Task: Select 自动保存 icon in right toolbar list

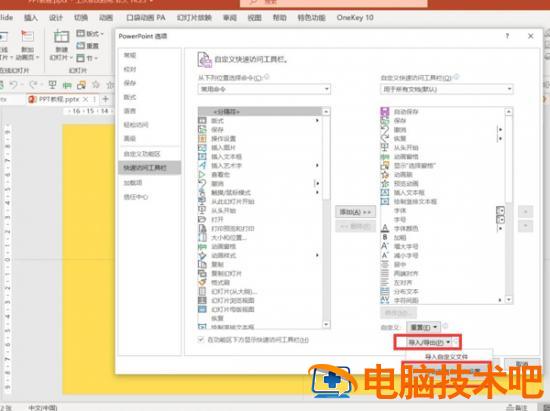Action: (x=385, y=112)
